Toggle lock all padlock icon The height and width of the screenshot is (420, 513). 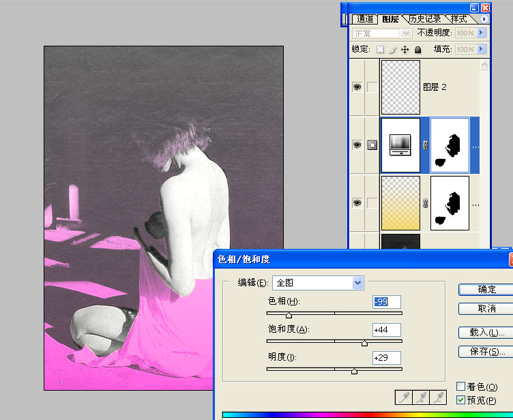[417, 49]
